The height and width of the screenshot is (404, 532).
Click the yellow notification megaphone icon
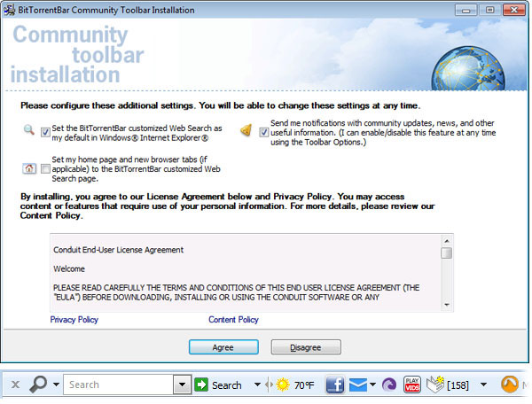[x=246, y=130]
